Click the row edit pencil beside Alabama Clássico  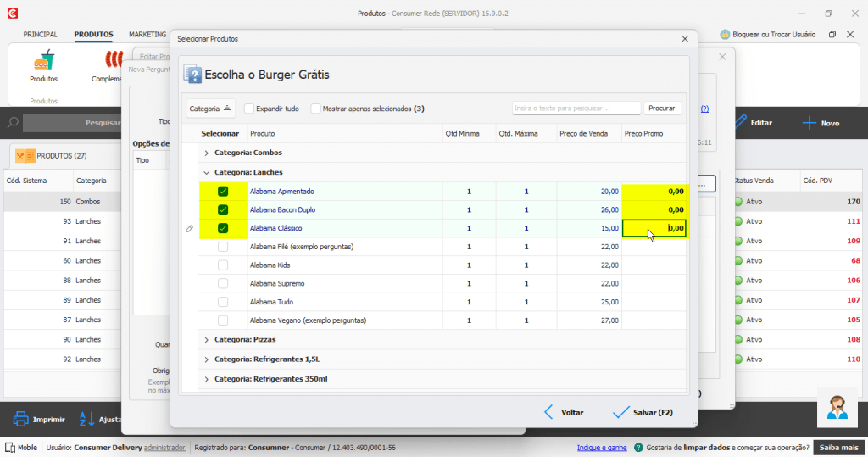(189, 229)
